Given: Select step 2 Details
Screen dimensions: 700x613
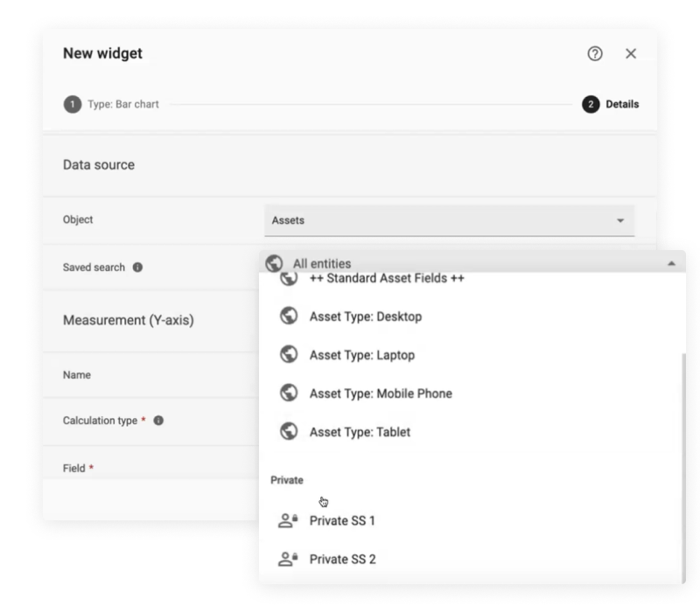Looking at the screenshot, I should (x=612, y=105).
